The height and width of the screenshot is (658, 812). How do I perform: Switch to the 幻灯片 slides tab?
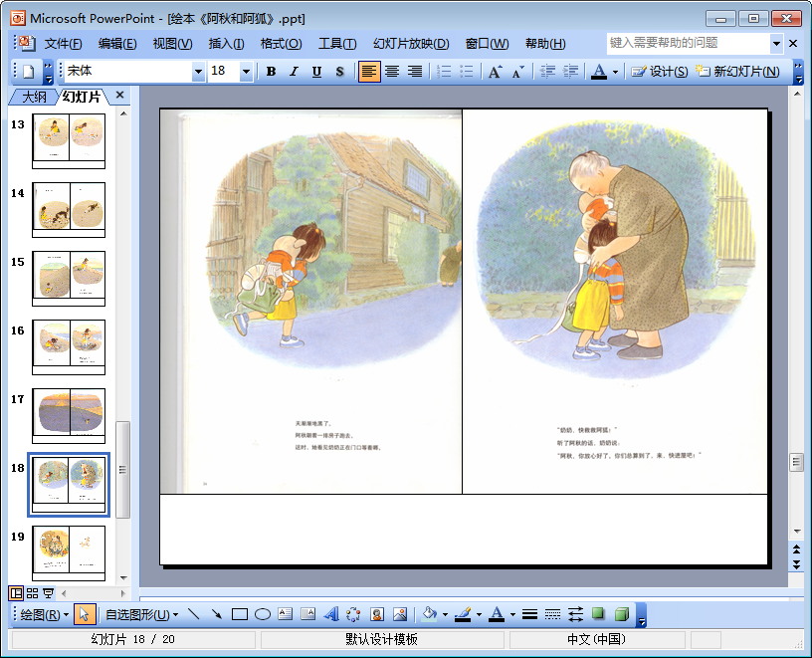tap(82, 97)
